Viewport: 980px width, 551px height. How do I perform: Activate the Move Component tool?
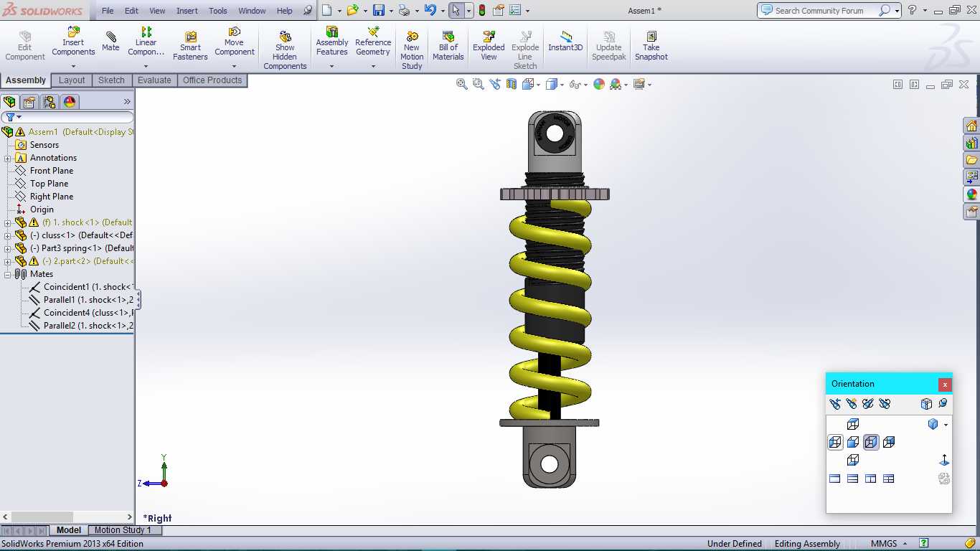coord(235,42)
